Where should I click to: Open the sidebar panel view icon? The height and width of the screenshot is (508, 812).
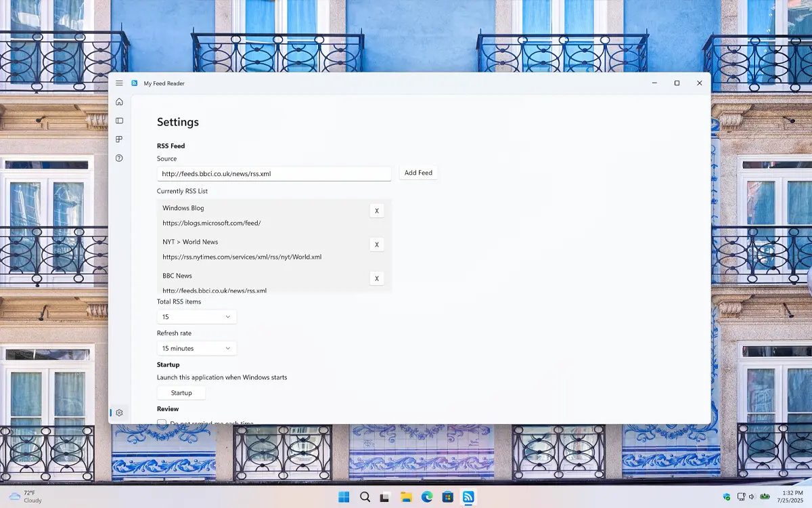pyautogui.click(x=119, y=121)
